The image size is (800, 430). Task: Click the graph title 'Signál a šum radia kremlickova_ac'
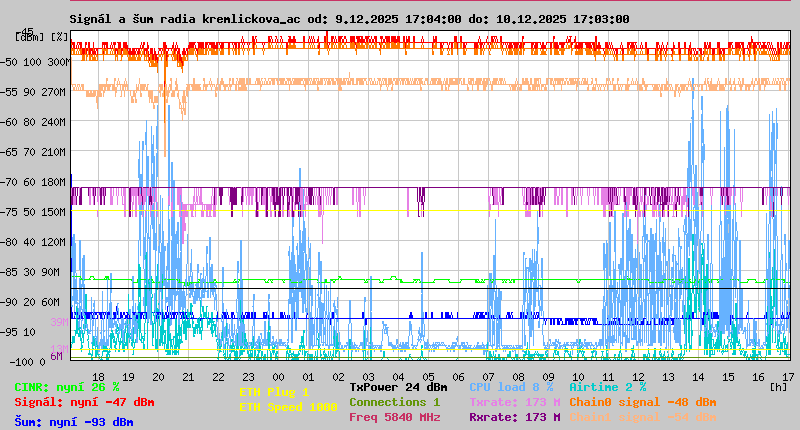point(185,19)
